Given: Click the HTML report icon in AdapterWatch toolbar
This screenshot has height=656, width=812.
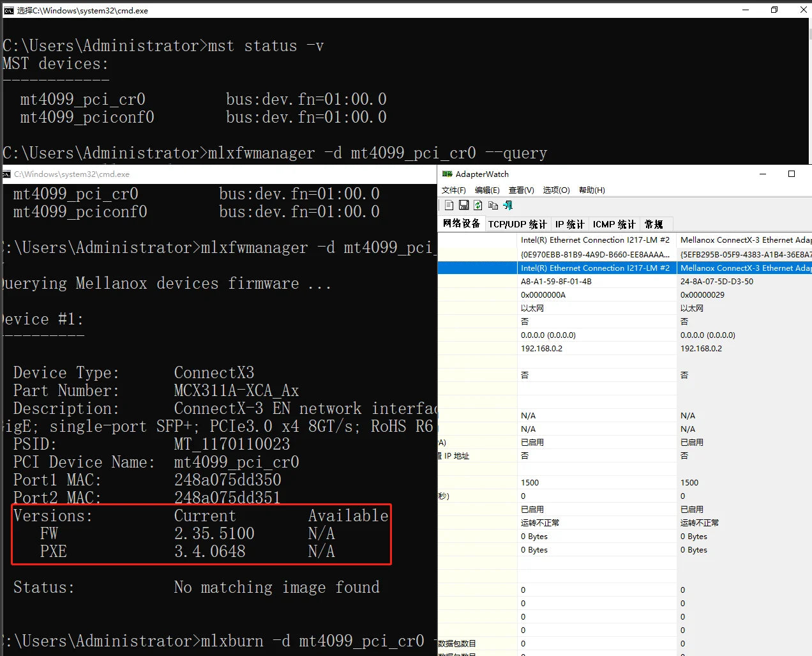Looking at the screenshot, I should [x=449, y=205].
